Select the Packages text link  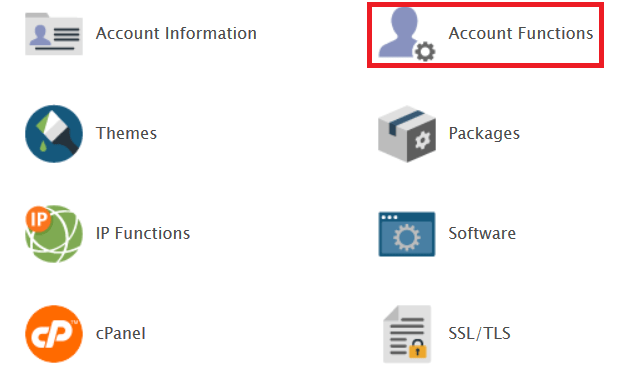click(x=484, y=134)
